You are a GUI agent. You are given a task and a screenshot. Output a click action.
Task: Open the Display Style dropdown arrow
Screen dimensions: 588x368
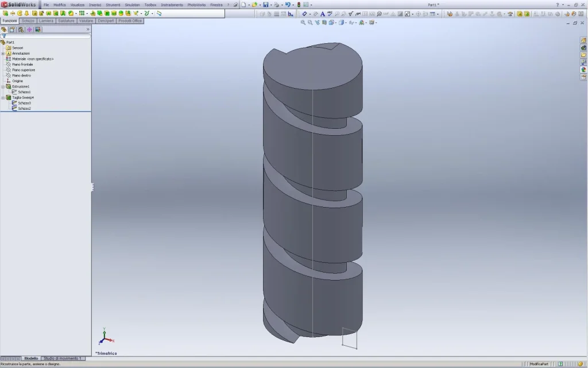pyautogui.click(x=346, y=22)
